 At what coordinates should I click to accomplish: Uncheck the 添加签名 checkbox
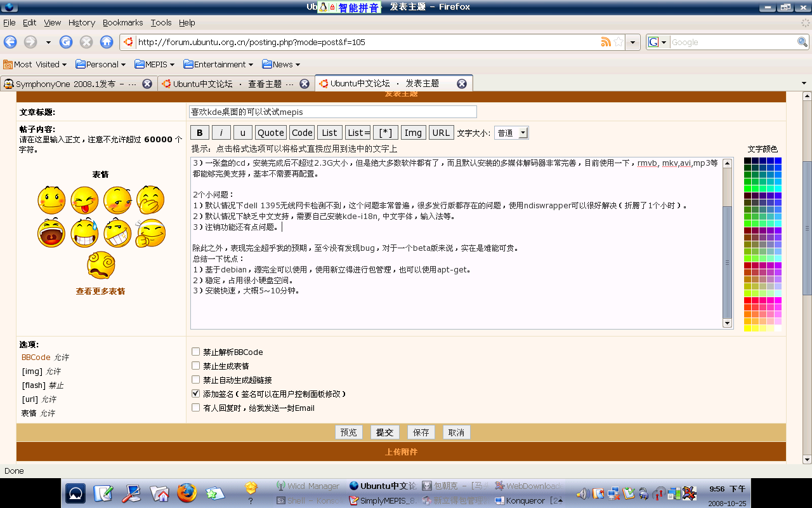tap(196, 394)
